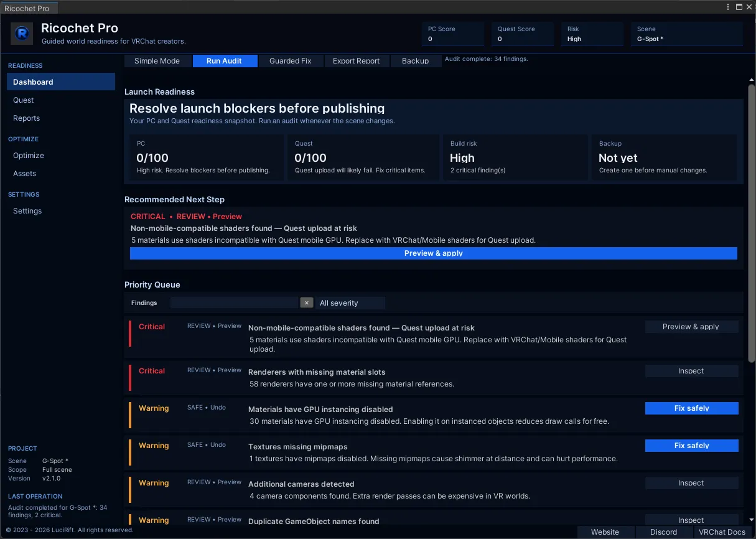This screenshot has height=539, width=756.
Task: Click the 'Additional cameras detected' title
Action: 301,484
